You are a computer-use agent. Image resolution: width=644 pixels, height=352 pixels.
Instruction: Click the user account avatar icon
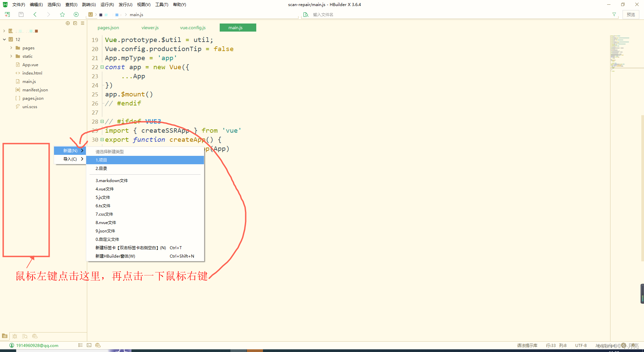click(12, 345)
